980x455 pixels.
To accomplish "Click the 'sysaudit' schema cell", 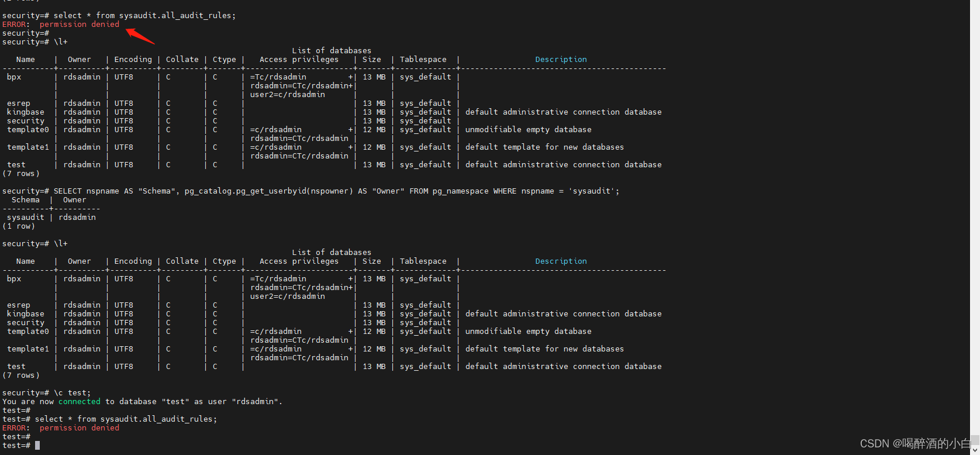I will [x=26, y=218].
